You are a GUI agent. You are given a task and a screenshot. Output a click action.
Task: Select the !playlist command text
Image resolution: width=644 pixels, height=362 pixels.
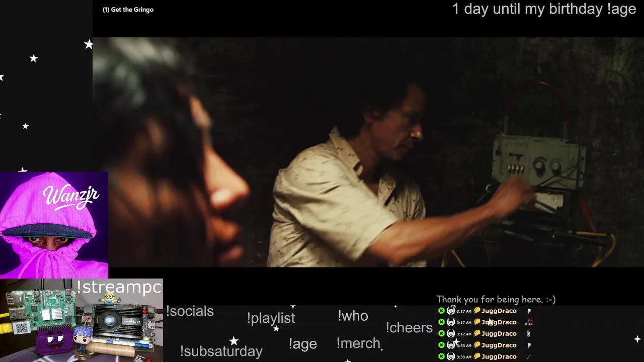pyautogui.click(x=271, y=318)
